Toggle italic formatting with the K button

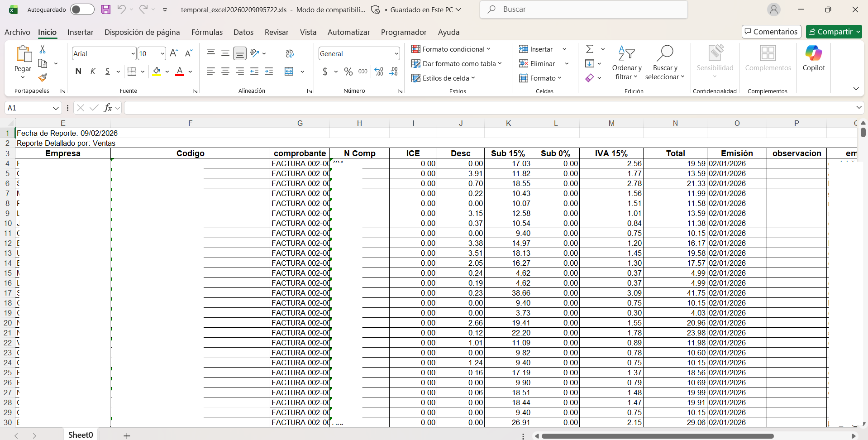click(93, 72)
